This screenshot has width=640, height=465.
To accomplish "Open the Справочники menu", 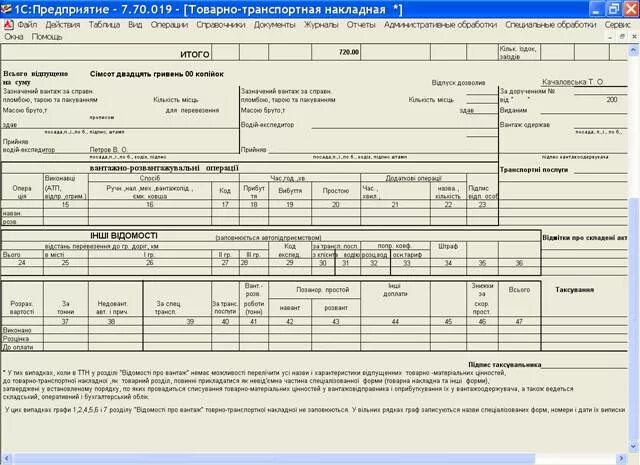I will 221,25.
